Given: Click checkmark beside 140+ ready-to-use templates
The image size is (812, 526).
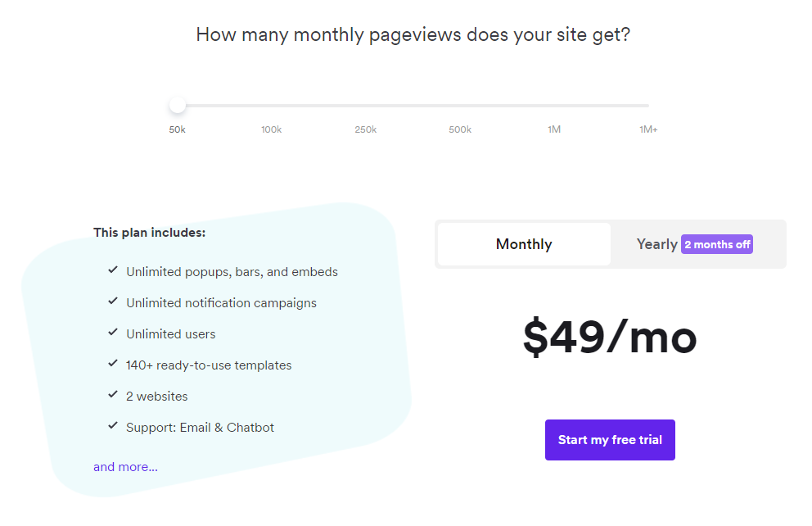Looking at the screenshot, I should (113, 364).
